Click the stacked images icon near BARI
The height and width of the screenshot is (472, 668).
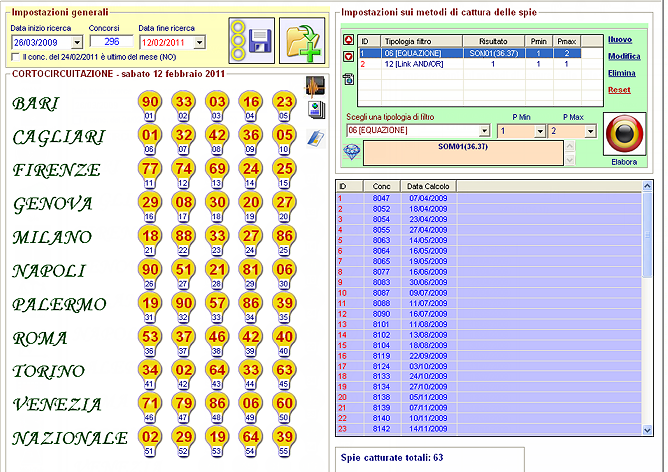tap(316, 110)
